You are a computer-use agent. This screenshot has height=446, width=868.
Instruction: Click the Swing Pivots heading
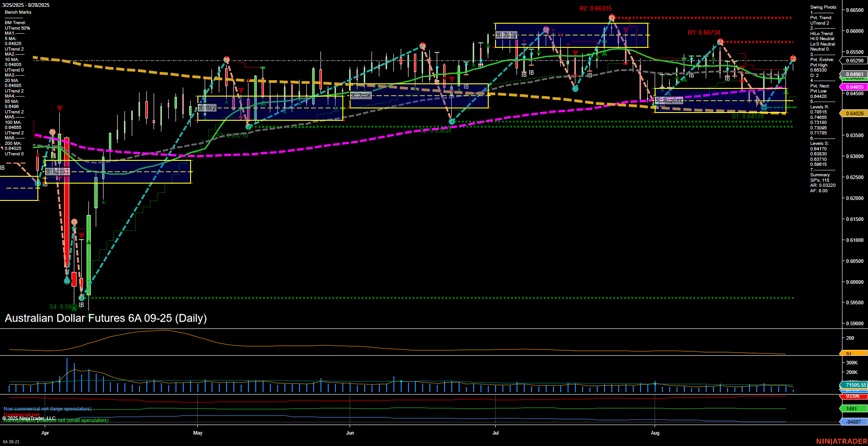coord(823,7)
